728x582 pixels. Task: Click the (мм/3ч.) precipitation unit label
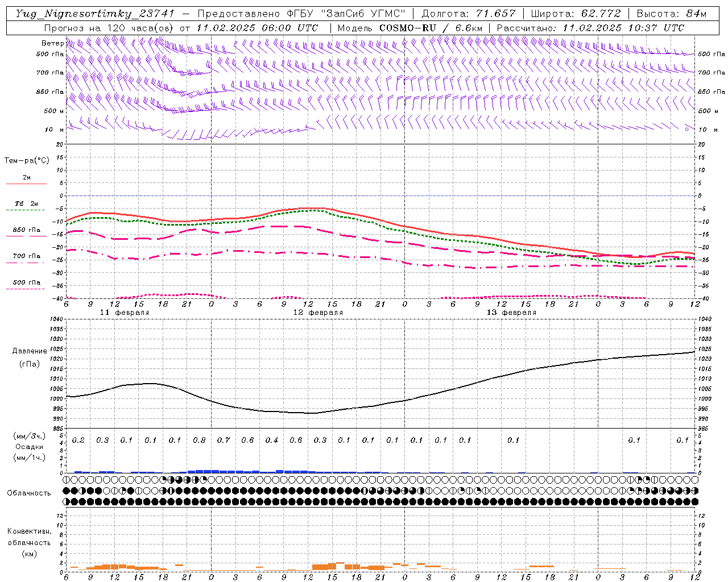click(x=30, y=436)
